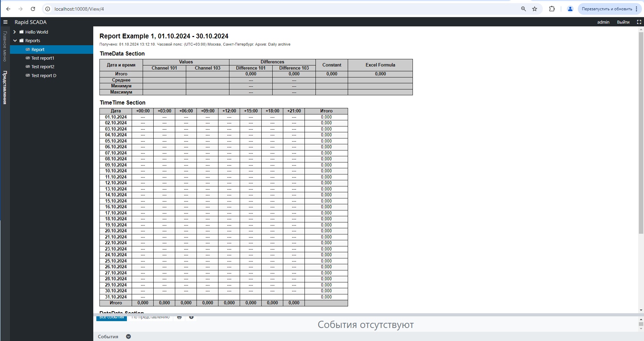The height and width of the screenshot is (341, 644).
Task: Click the TimeData Section heading
Action: point(122,53)
